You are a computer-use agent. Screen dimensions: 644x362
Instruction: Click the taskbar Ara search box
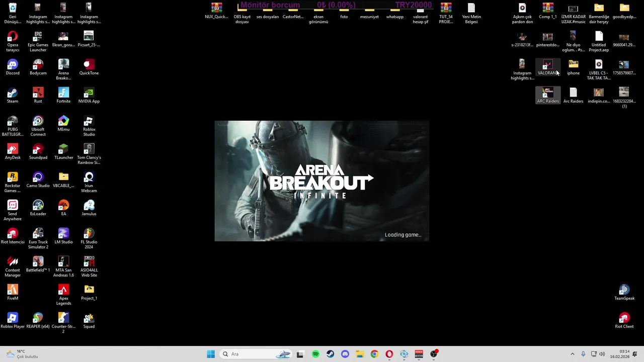tap(257, 354)
